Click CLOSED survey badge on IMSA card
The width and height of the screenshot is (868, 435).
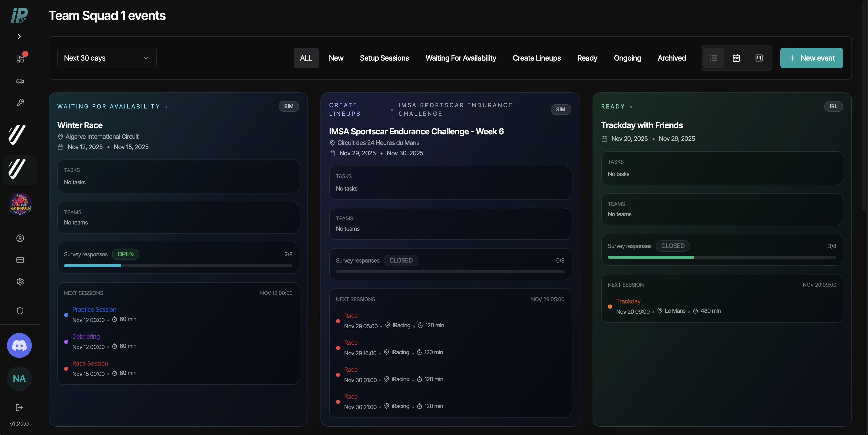401,260
